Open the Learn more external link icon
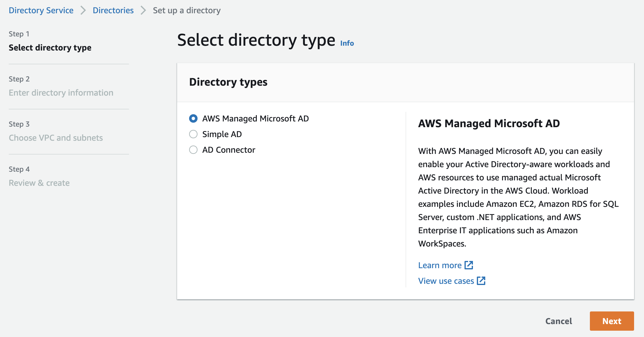Screen dimensions: 644x337 click(x=469, y=265)
